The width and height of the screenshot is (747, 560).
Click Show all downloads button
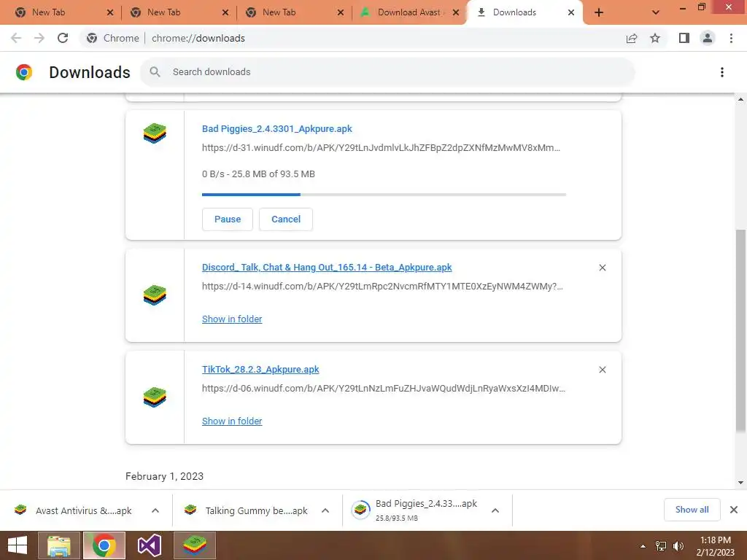pyautogui.click(x=692, y=510)
